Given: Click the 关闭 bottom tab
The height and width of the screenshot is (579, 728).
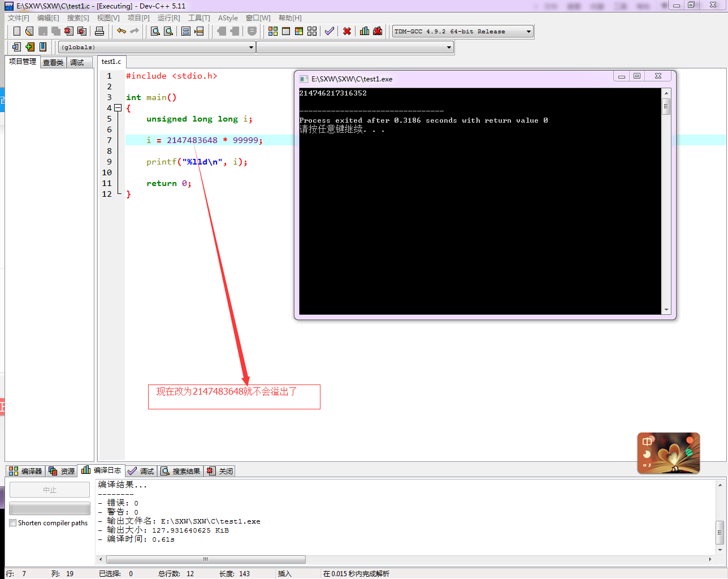Looking at the screenshot, I should click(219, 471).
